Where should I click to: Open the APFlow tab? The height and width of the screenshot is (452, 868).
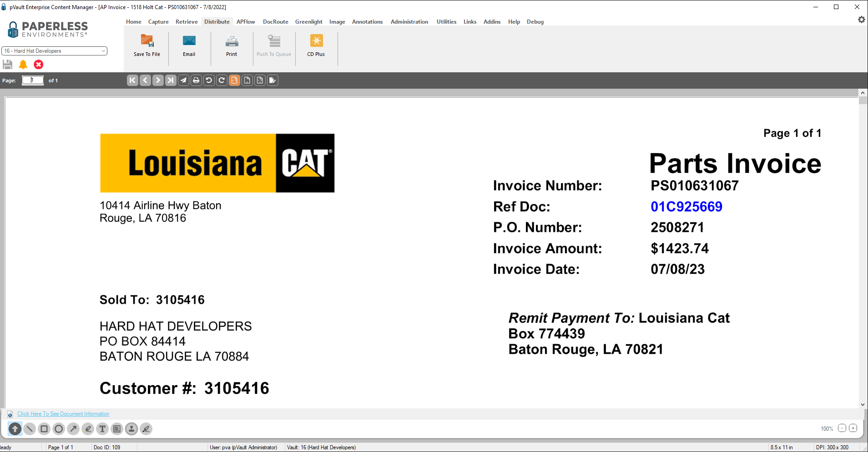[246, 22]
